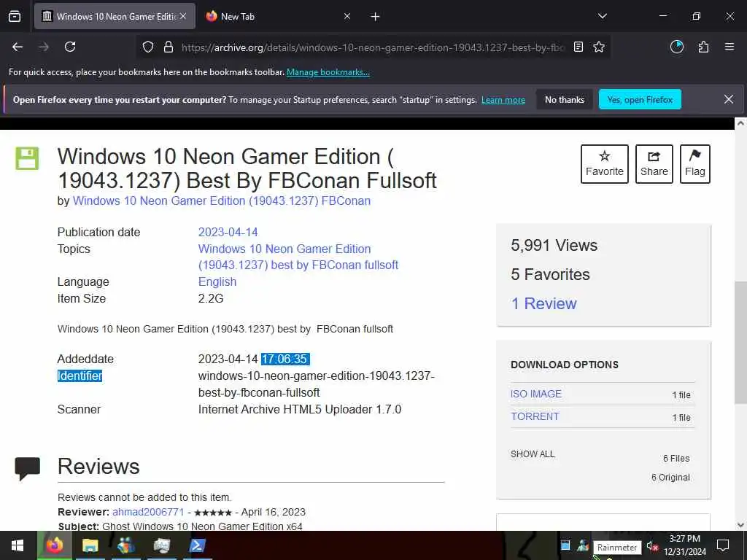Viewport: 747px width, 560px height.
Task: Click the highlighted Identifier label
Action: tap(80, 376)
